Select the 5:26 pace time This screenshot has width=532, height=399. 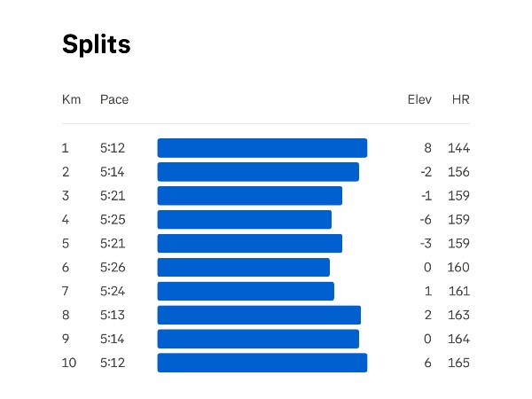(x=113, y=268)
